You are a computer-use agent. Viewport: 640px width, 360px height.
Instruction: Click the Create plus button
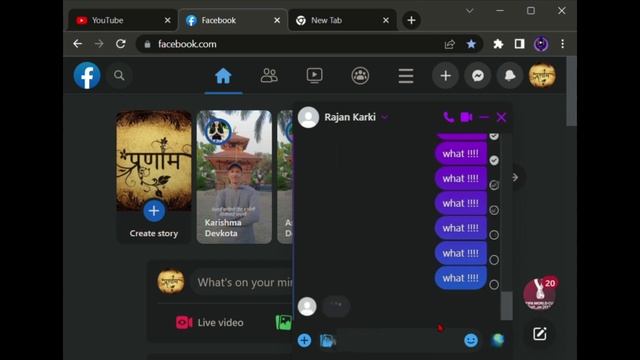tap(445, 76)
